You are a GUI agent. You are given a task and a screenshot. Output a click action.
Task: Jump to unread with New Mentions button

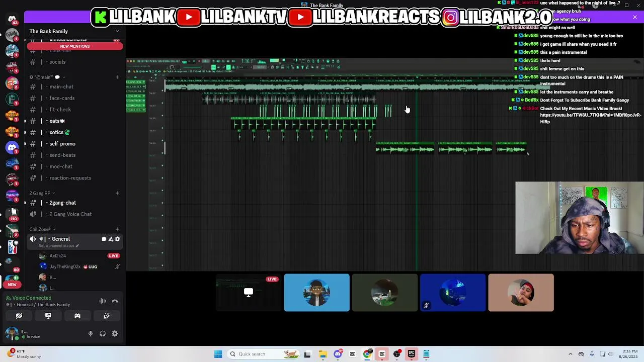[75, 46]
